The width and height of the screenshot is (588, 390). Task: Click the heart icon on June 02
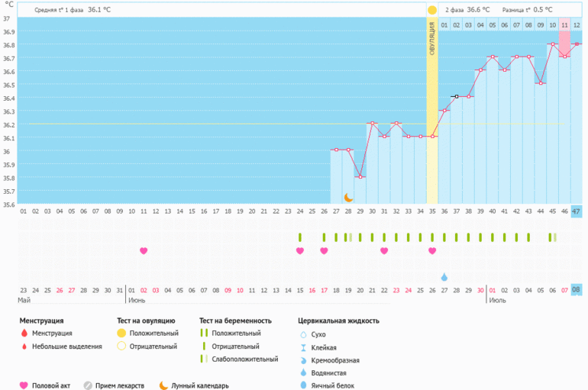144,250
